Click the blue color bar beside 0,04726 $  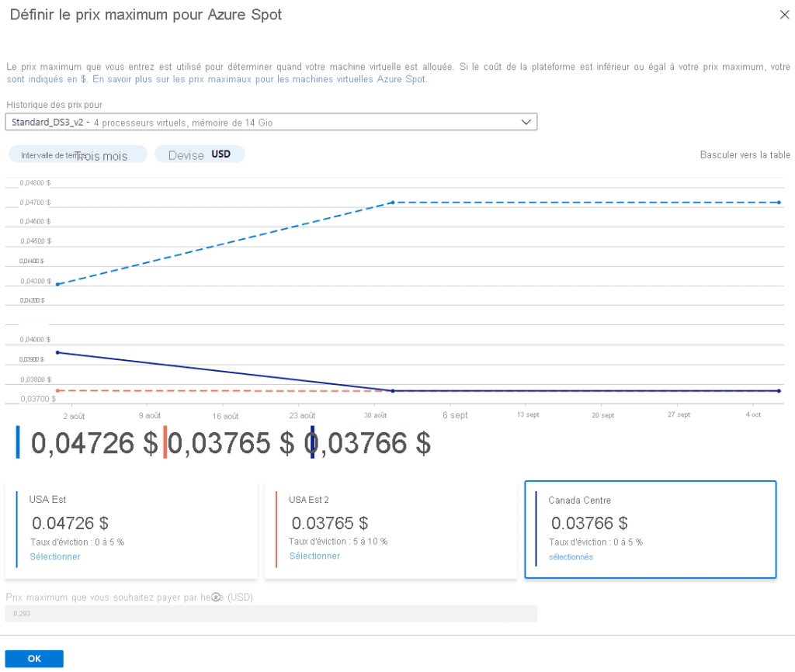pos(18,442)
